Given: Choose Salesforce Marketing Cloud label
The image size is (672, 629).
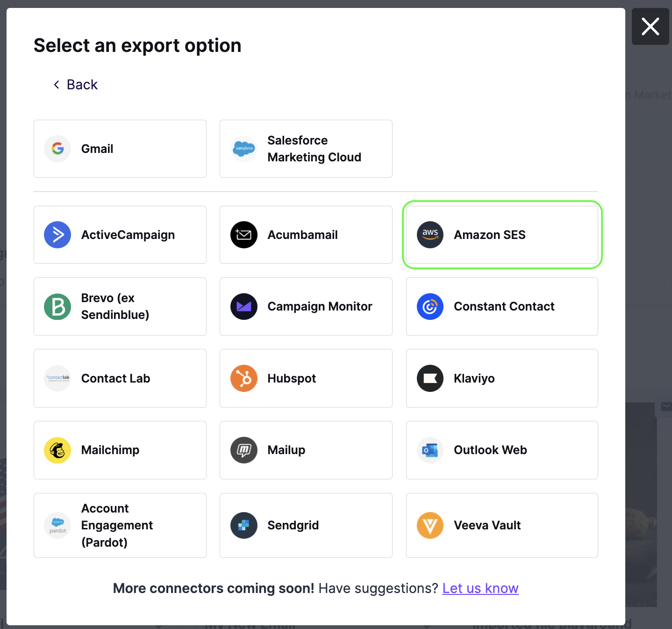Looking at the screenshot, I should point(315,149).
